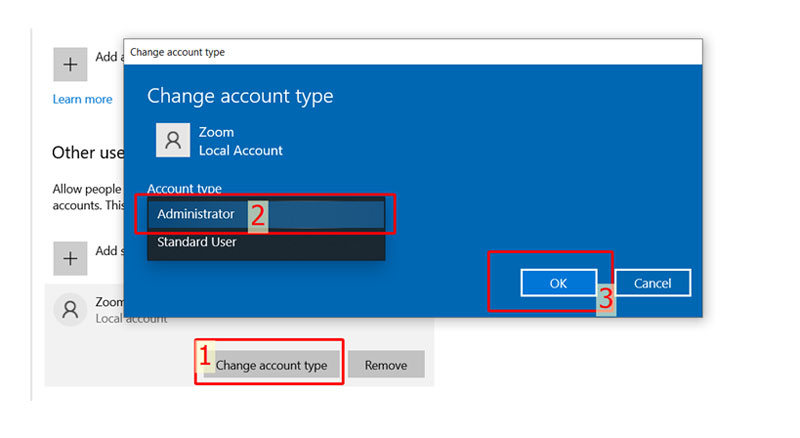This screenshot has width=800, height=438.
Task: Click the Zoom user avatar in the dialog
Action: pyautogui.click(x=173, y=141)
